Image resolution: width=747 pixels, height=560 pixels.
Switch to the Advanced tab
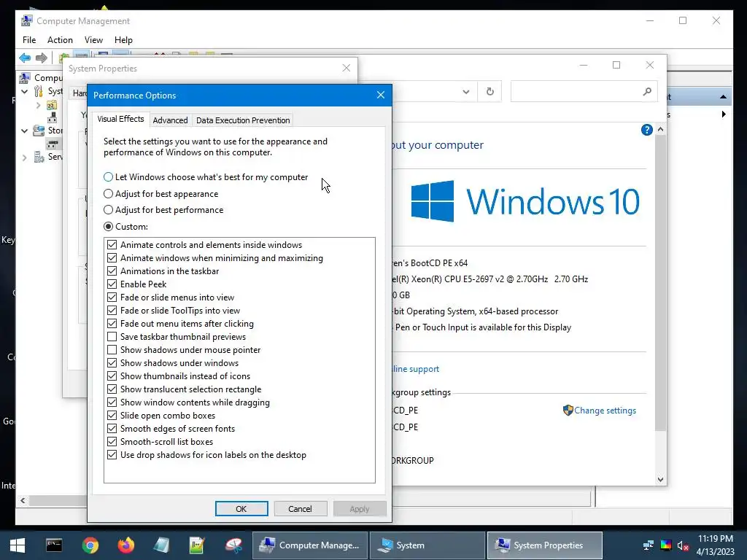[x=170, y=120]
